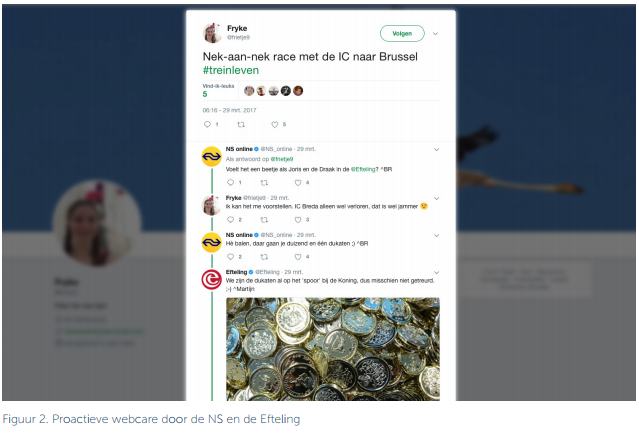Open NS online avatar on first reply

tap(212, 156)
